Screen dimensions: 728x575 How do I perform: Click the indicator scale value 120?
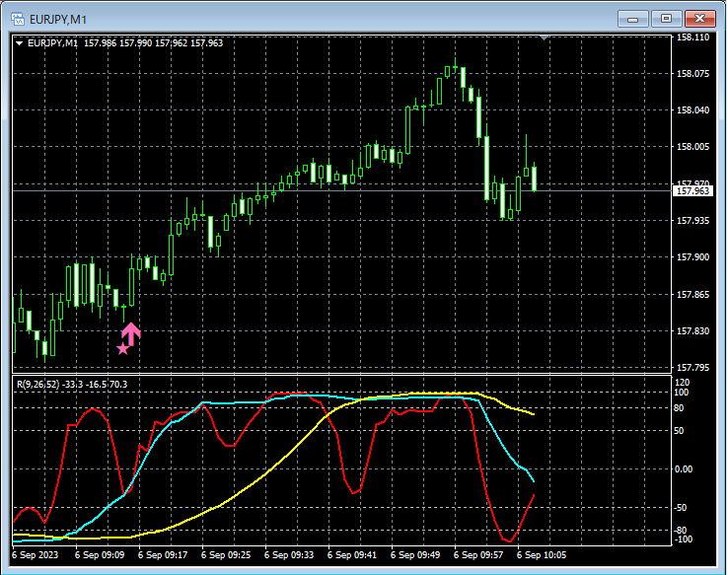(682, 383)
